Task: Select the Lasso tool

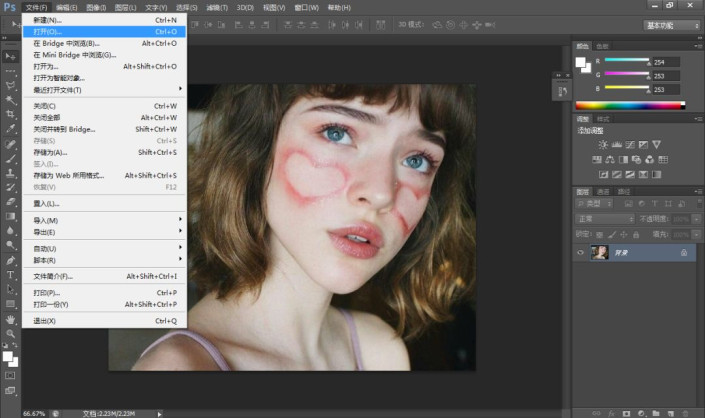Action: pos(10,85)
